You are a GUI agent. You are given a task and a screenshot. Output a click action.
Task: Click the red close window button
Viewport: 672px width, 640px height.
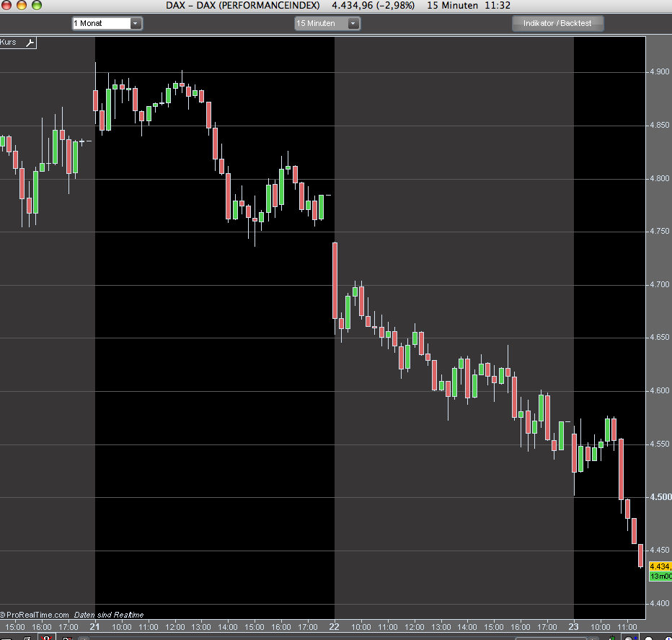[6, 5]
